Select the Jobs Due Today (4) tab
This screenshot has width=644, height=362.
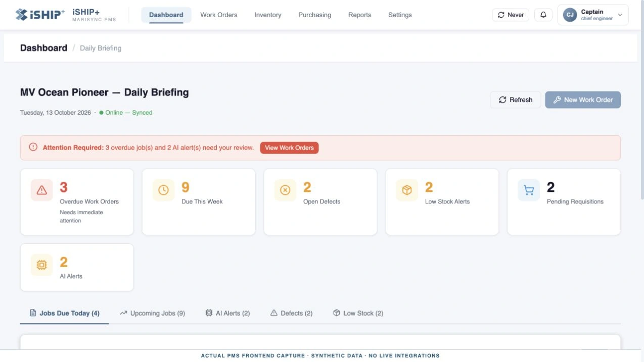tap(65, 314)
